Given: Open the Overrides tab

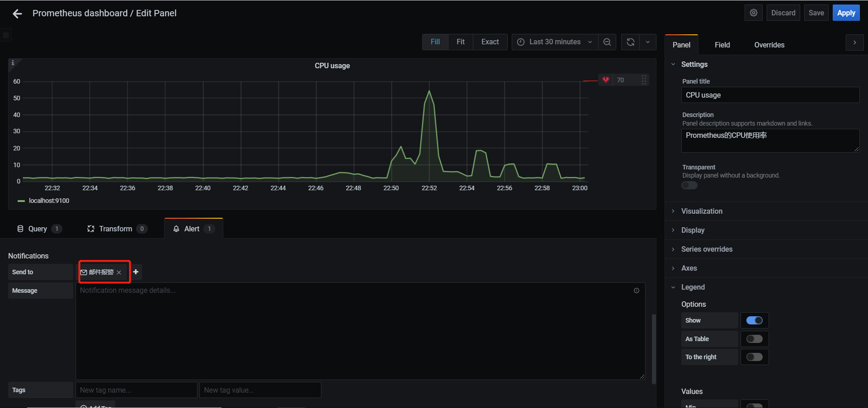Looking at the screenshot, I should 769,45.
